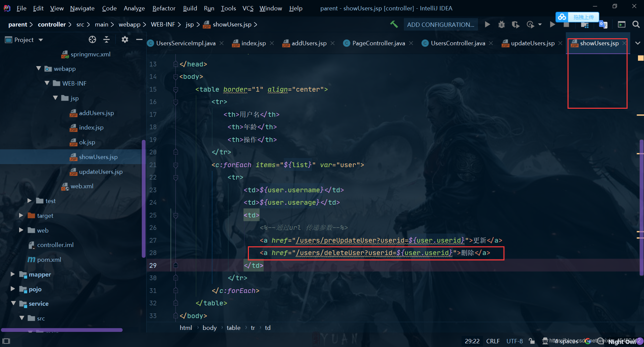This screenshot has height=347, width=644.
Task: Expand the target folder
Action: (x=21, y=215)
